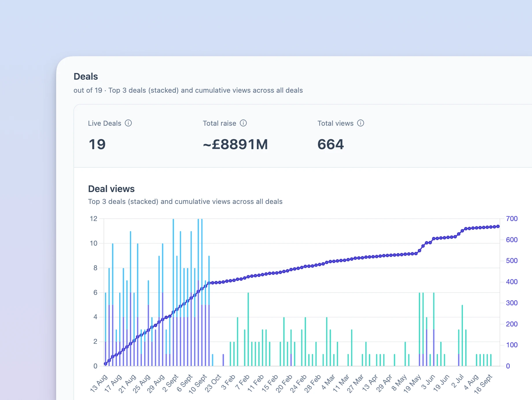
Task: Click the '15 Feb' x-axis label
Action: [270, 383]
